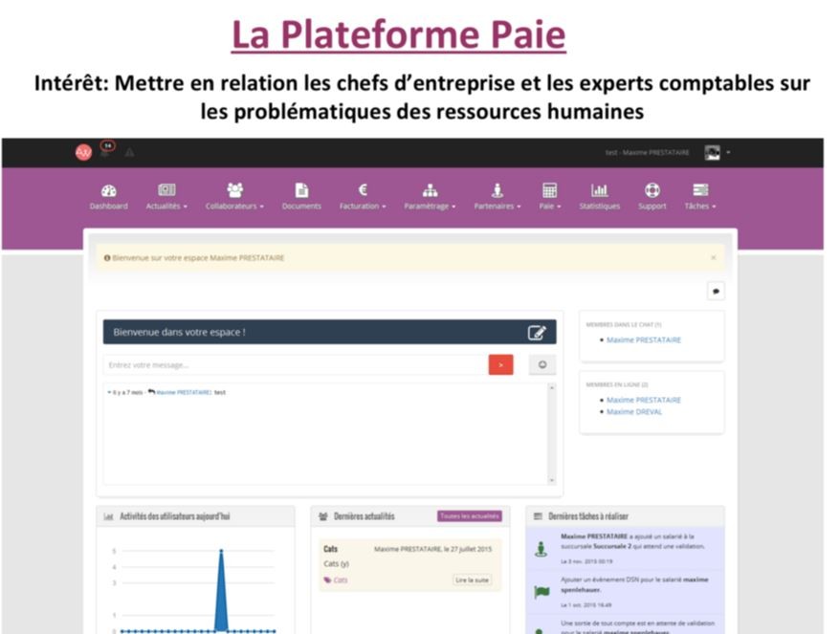Send message with red arrow button
This screenshot has height=634, width=840.
(x=501, y=364)
